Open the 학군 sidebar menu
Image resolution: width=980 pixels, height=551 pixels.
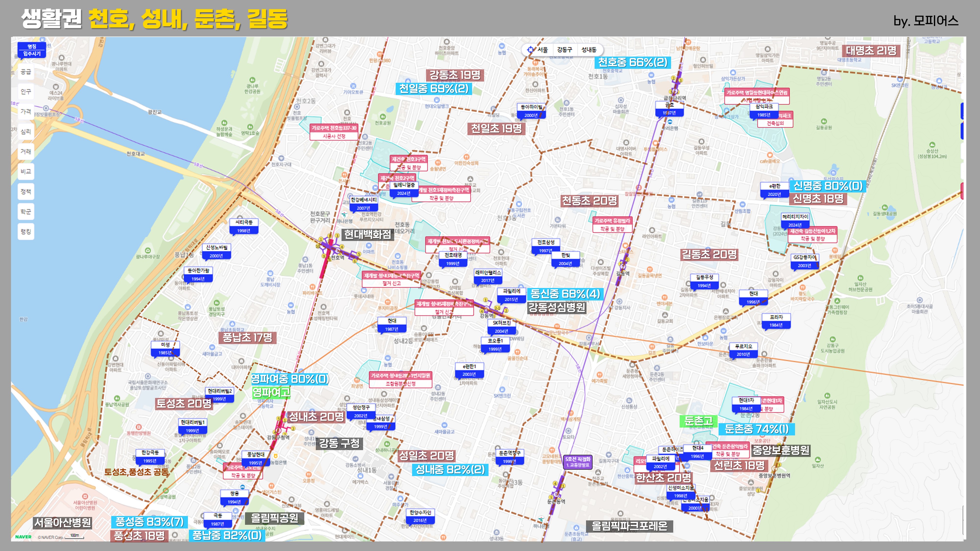[x=26, y=211]
